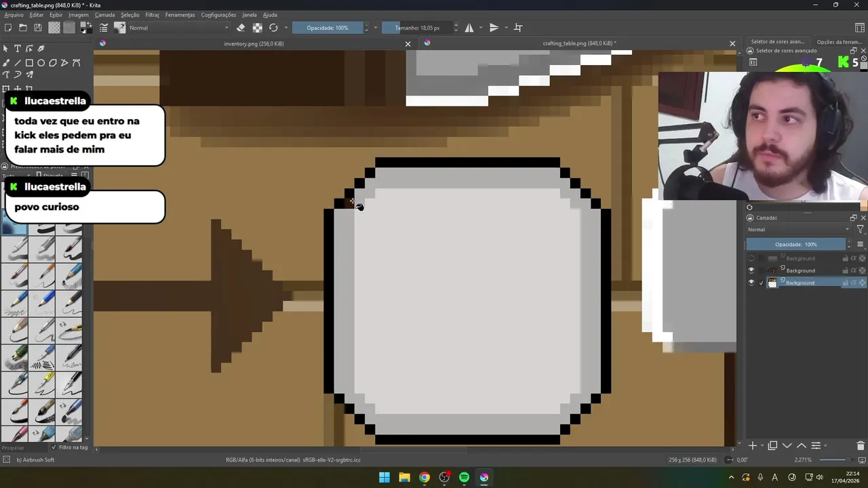Toggle lock on selected Background layer
The width and height of the screenshot is (868, 488).
tap(845, 283)
